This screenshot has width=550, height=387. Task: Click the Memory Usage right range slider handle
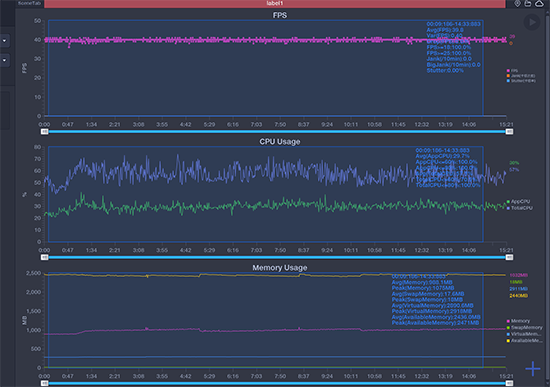click(510, 383)
